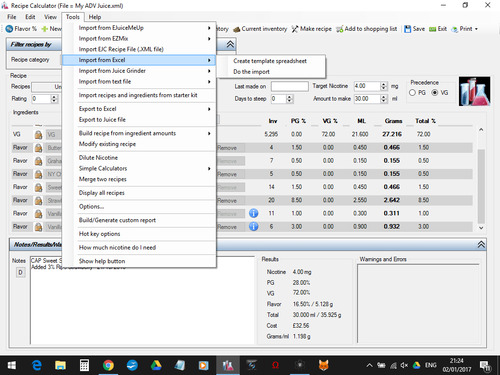Open Print dropdown arrow
500x375 pixels.
(x=476, y=29)
